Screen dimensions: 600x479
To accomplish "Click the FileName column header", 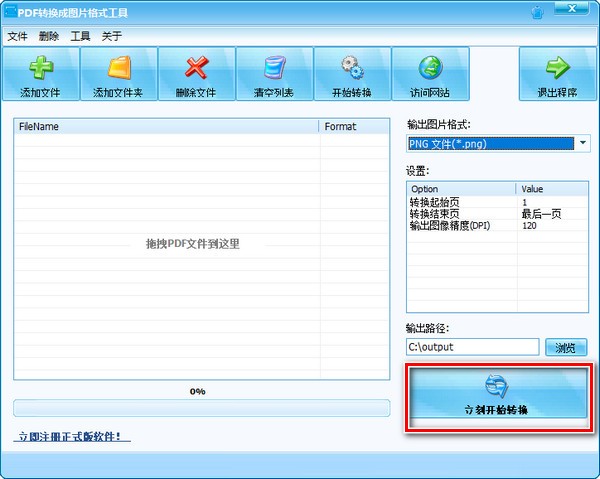I will click(x=166, y=127).
